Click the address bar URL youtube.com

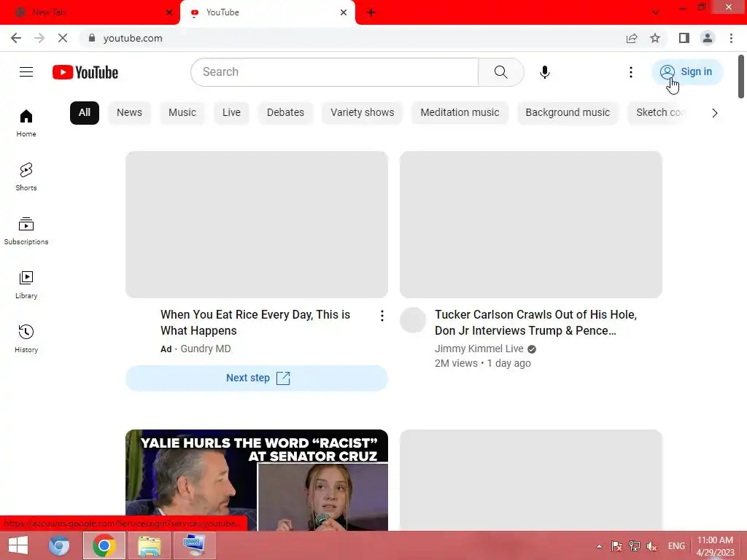(133, 38)
